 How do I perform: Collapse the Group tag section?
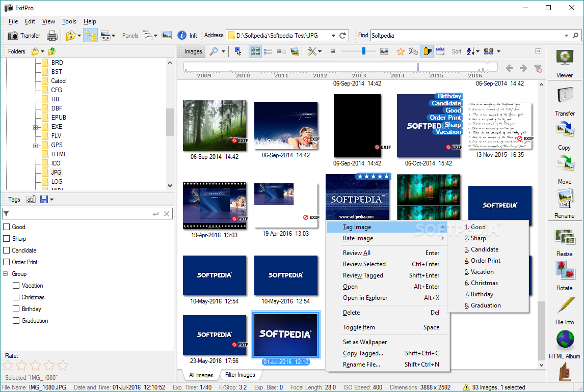(x=6, y=274)
